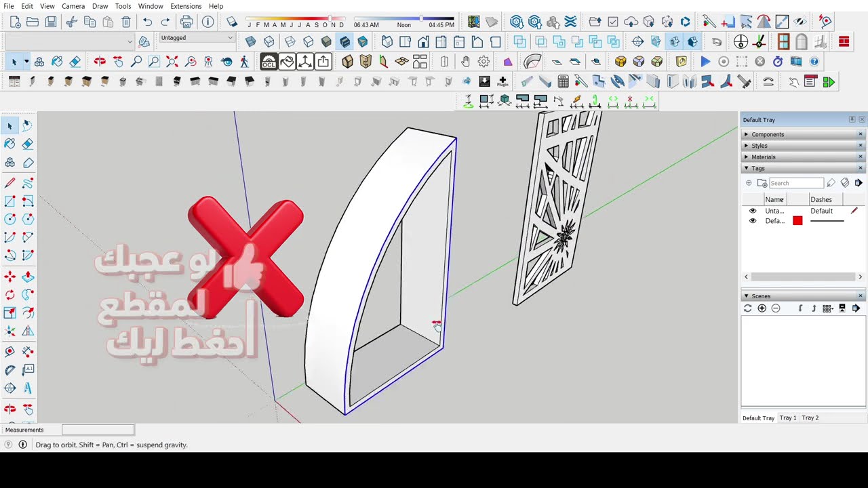Click the Remove Scene minus button
The height and width of the screenshot is (488, 868).
click(776, 308)
